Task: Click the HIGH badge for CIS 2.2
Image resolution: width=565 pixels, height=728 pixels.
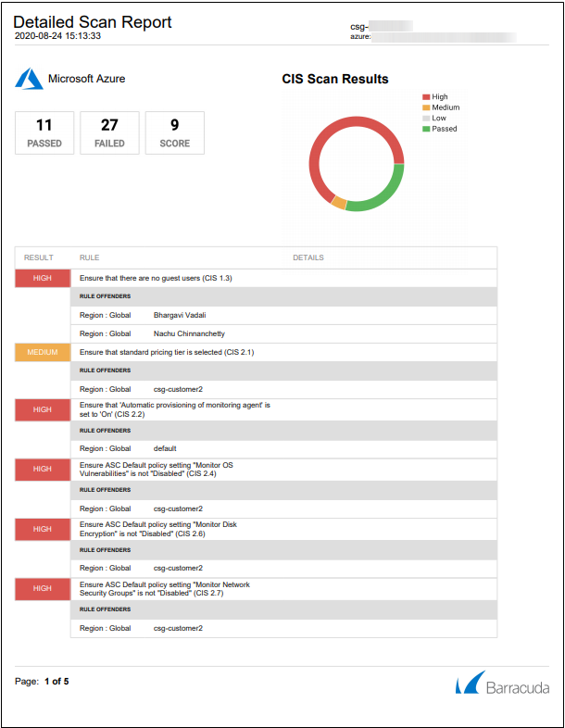Action: pyautogui.click(x=43, y=410)
